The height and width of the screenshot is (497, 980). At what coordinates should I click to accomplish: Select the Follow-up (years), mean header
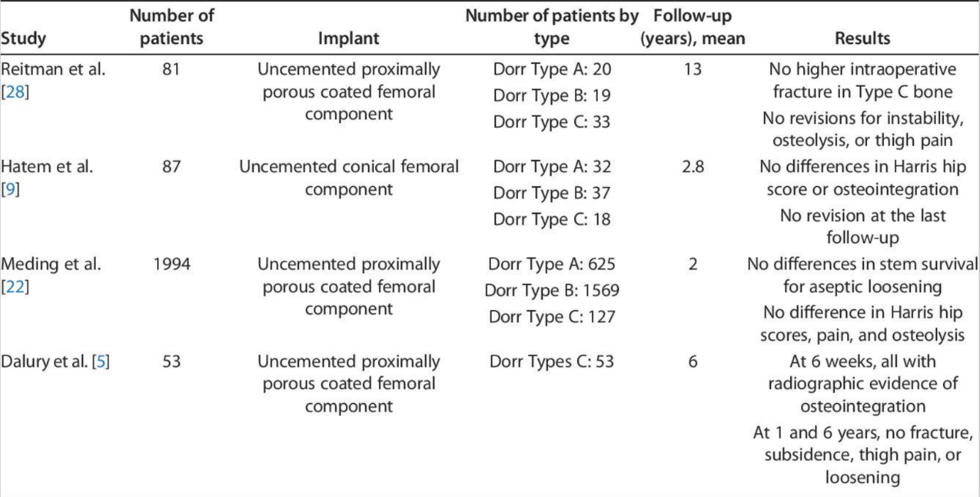coord(693,26)
